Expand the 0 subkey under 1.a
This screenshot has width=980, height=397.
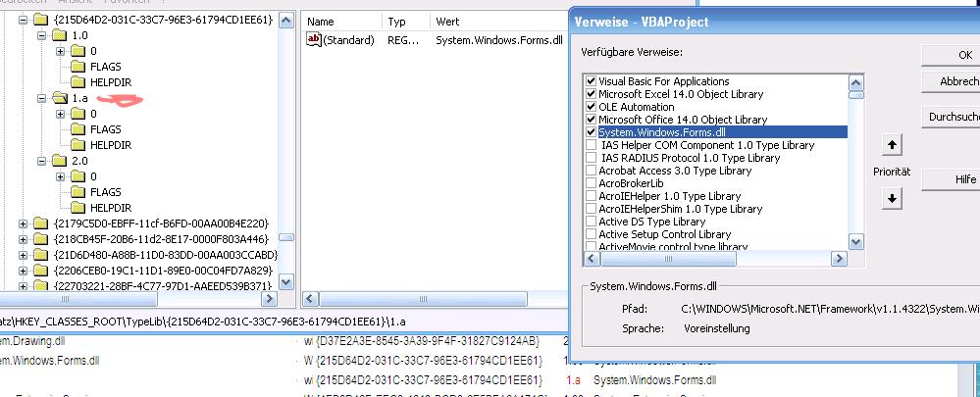61,115
